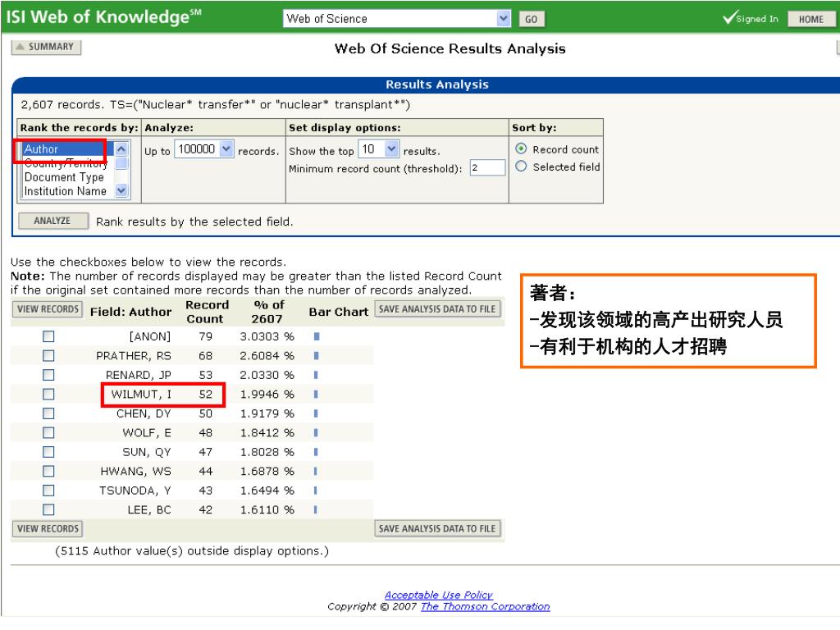
Task: Click the author name RENARD, JP
Action: [138, 375]
